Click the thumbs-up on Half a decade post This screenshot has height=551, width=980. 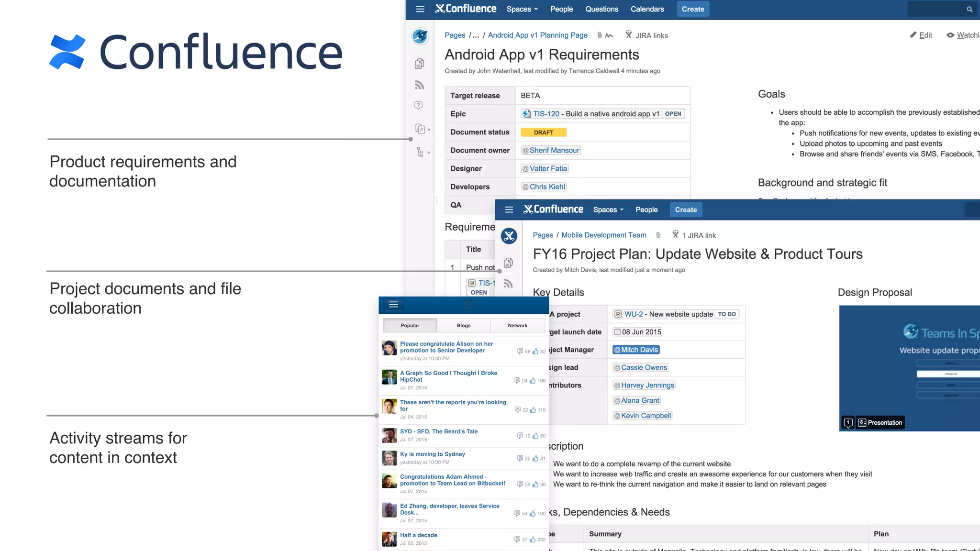pyautogui.click(x=533, y=540)
